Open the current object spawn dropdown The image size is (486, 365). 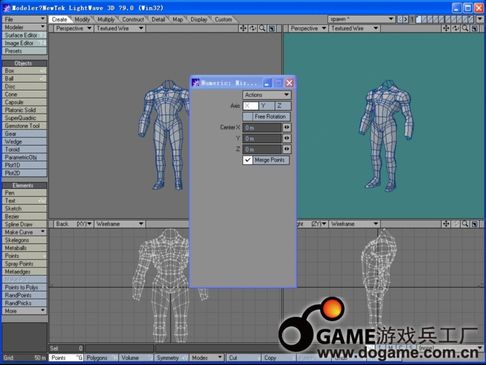(x=362, y=19)
